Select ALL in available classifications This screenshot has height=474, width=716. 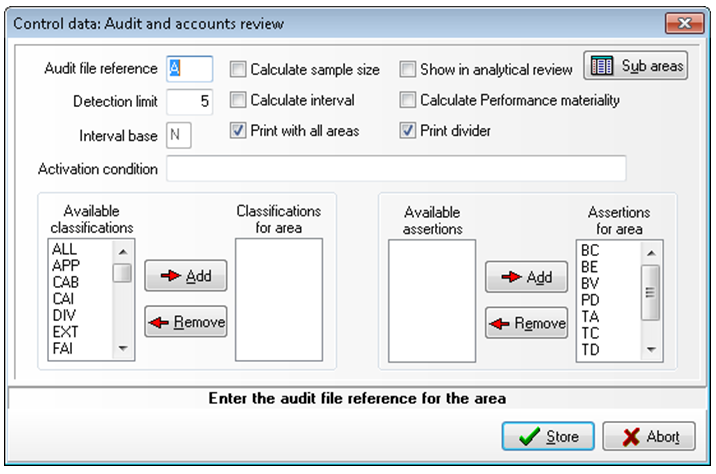[x=64, y=249]
